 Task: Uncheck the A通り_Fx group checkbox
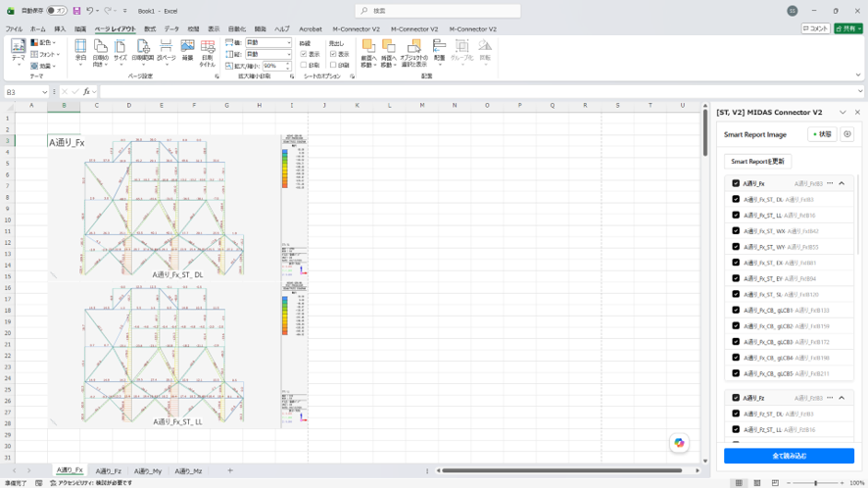tap(736, 183)
